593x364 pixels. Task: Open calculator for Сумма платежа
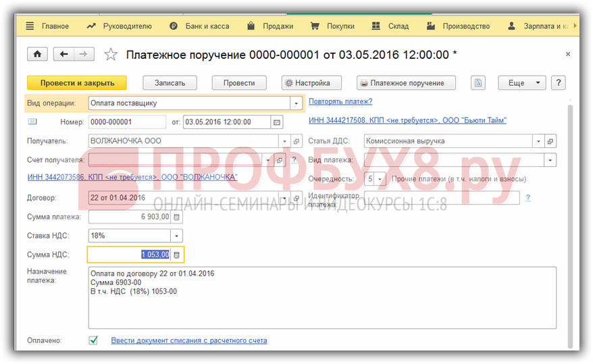coord(176,217)
